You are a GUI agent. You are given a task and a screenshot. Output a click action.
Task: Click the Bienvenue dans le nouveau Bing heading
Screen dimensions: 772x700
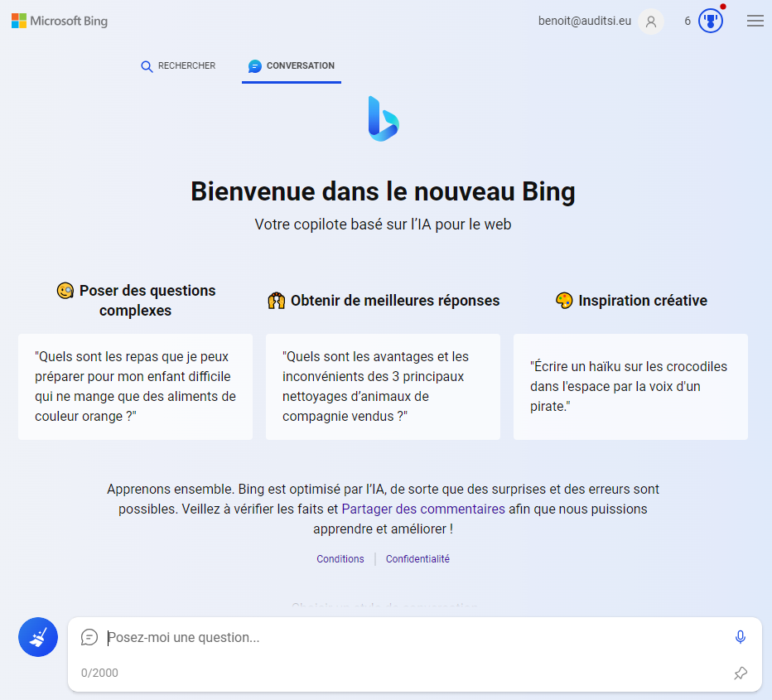pos(383,191)
